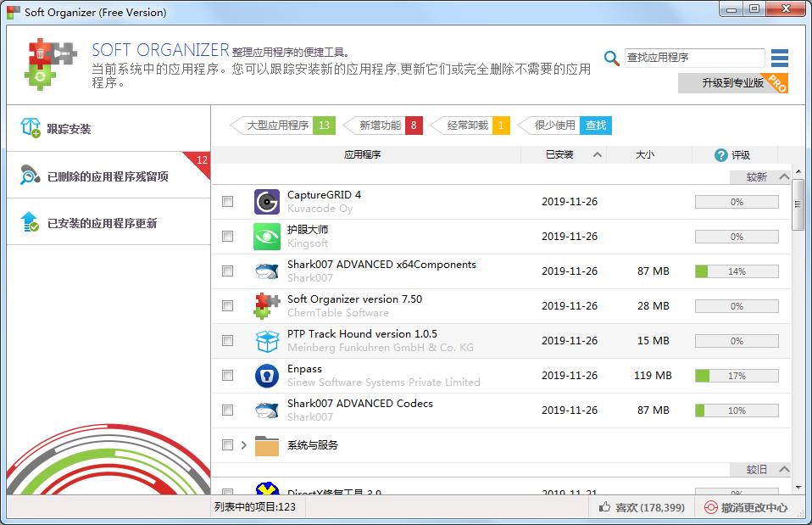Switch to 已安装的应用程序更新 sidebar tab
The height and width of the screenshot is (525, 812).
click(x=102, y=223)
